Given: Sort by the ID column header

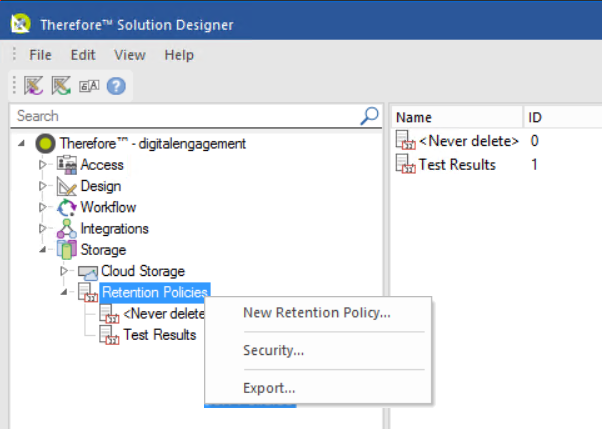Looking at the screenshot, I should pyautogui.click(x=562, y=117).
